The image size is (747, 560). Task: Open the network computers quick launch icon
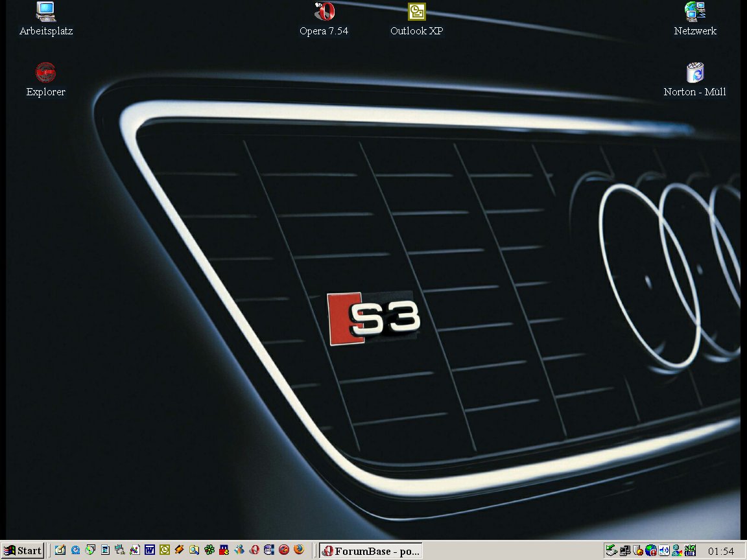(119, 550)
